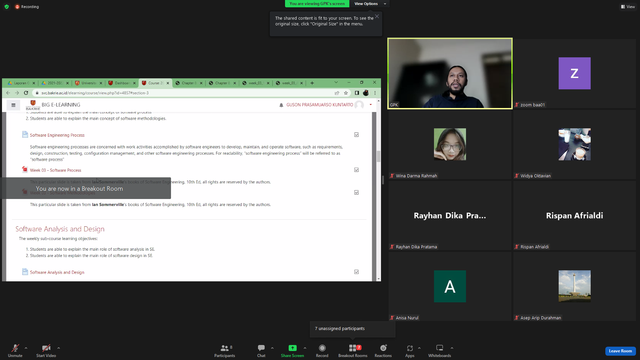
Task: Expand the Share Screen options arrow
Action: 304,348
